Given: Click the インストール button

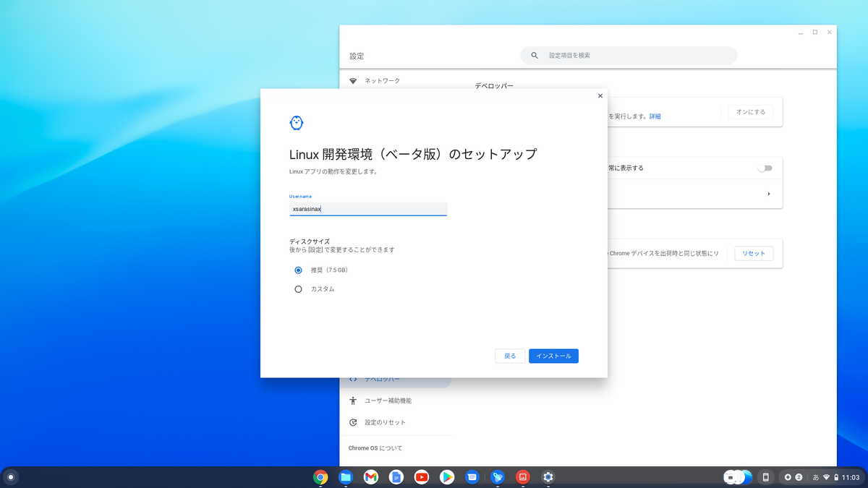Looking at the screenshot, I should coord(553,356).
